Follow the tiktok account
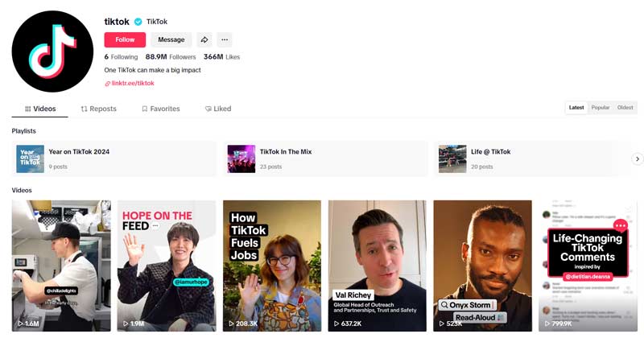Image resolution: width=644 pixels, height=338 pixels. tap(125, 40)
